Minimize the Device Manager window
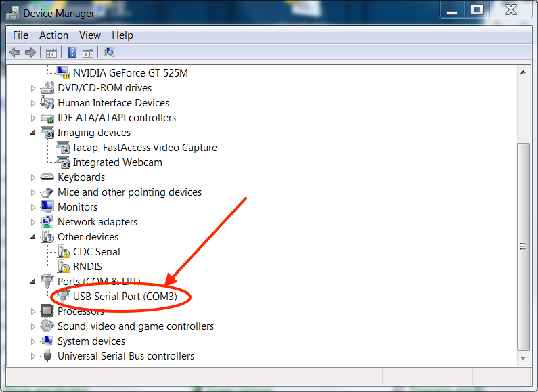Image resolution: width=538 pixels, height=392 pixels. pos(452,11)
